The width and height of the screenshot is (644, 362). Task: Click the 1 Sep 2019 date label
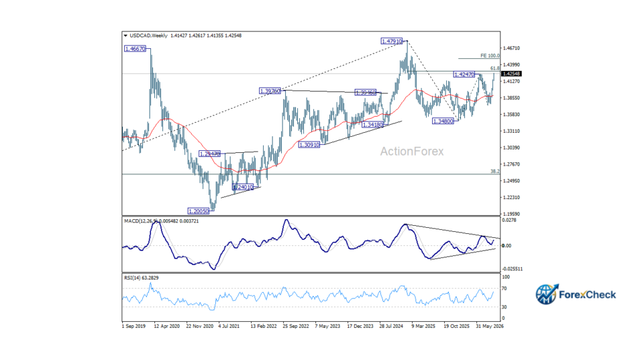(x=134, y=326)
